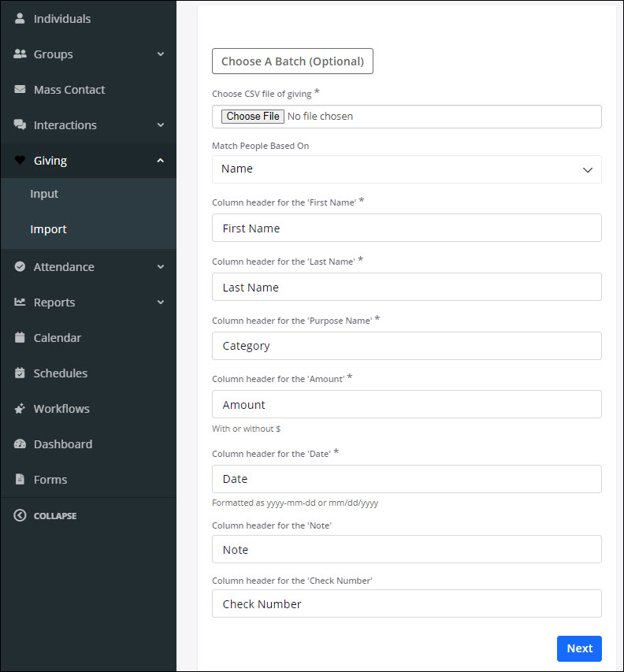Click the Next button
624x672 pixels.
tap(579, 648)
